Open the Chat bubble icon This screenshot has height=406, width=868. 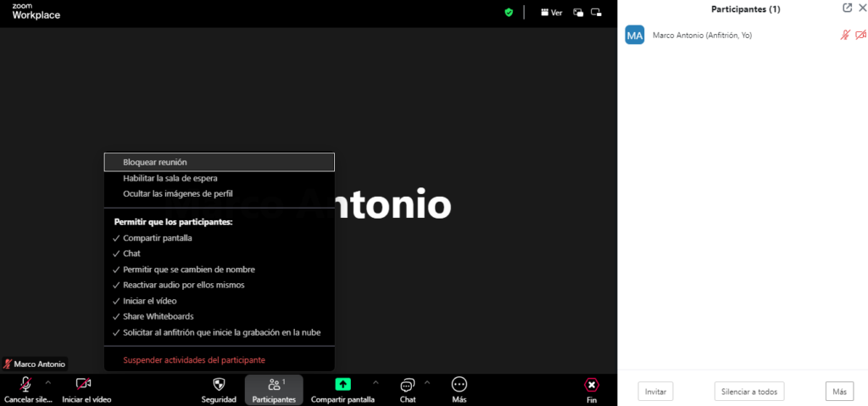tap(408, 385)
